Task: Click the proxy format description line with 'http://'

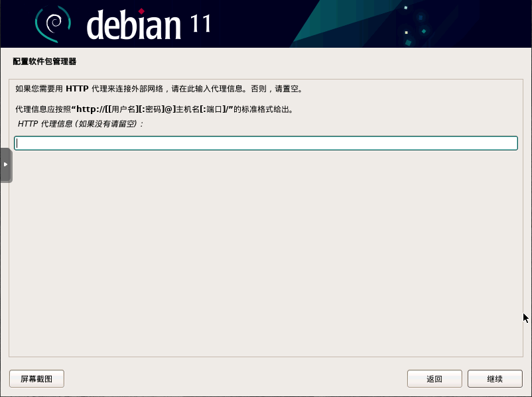Action: 155,109
